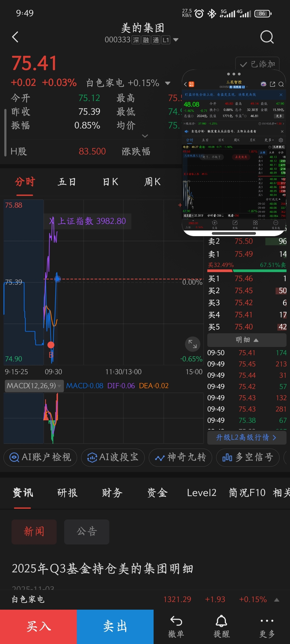Open 撤单 cancel order
The height and width of the screenshot is (644, 290).
(176, 627)
